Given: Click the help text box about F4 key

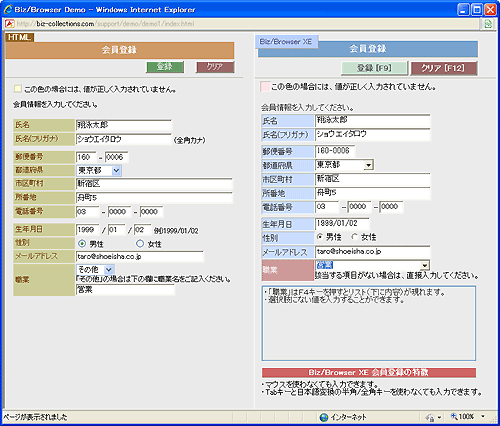Looking at the screenshot, I should pos(369,323).
